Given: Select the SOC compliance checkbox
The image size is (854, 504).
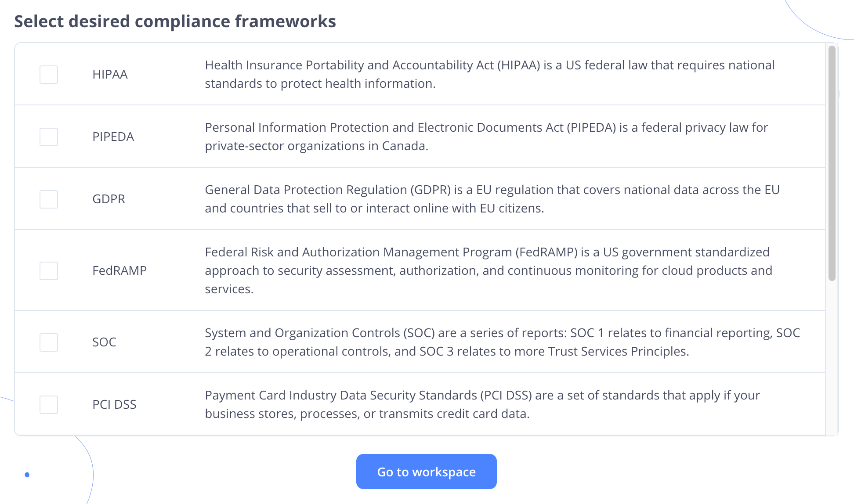Looking at the screenshot, I should (49, 342).
